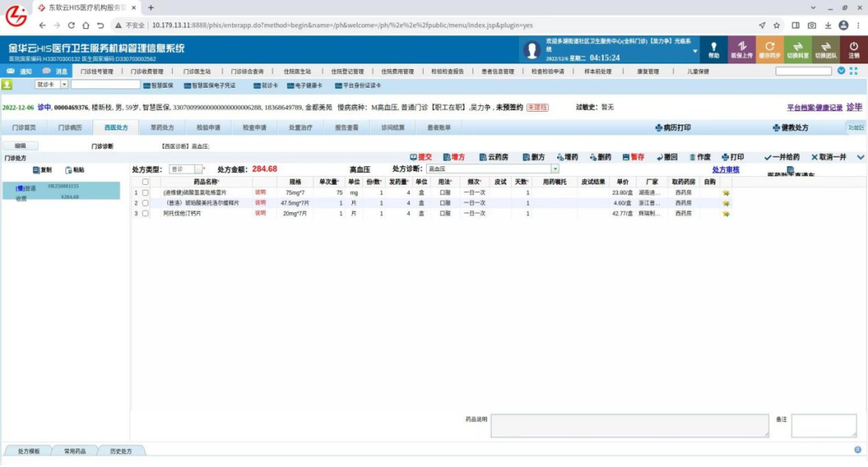This screenshot has width=868, height=467.
Task: Switch to the 草药处方 tab
Action: pos(162,128)
